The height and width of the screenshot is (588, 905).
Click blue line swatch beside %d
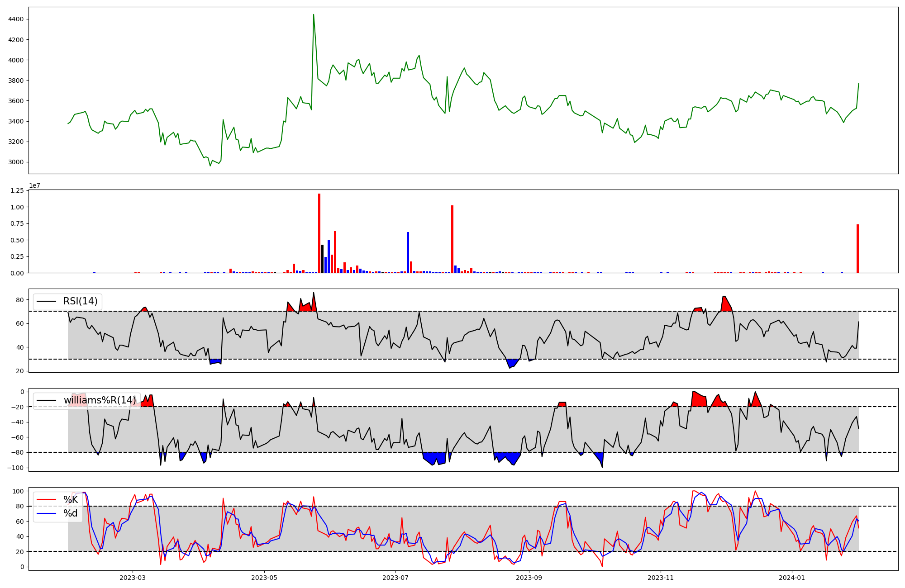[47, 513]
